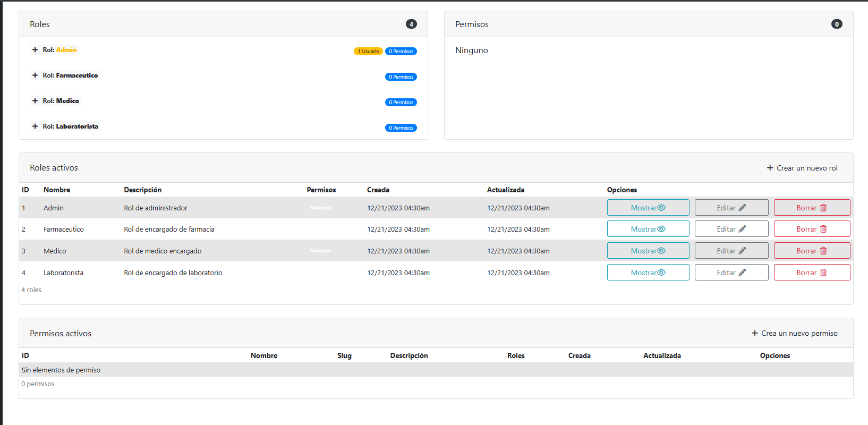Click the roles count badge 4
The height and width of the screenshot is (425, 868).
[411, 24]
